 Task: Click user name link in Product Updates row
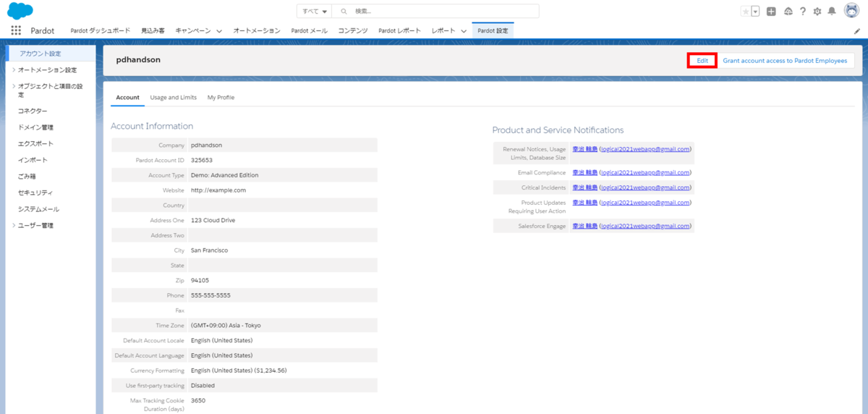(x=584, y=203)
